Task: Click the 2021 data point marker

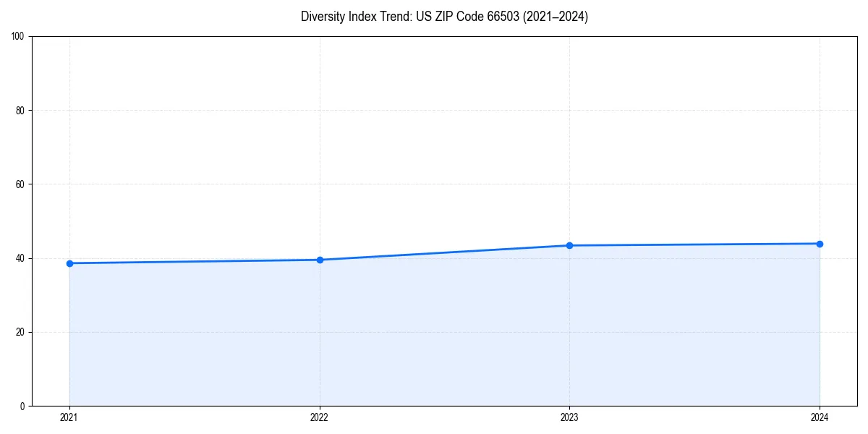Action: (x=69, y=263)
